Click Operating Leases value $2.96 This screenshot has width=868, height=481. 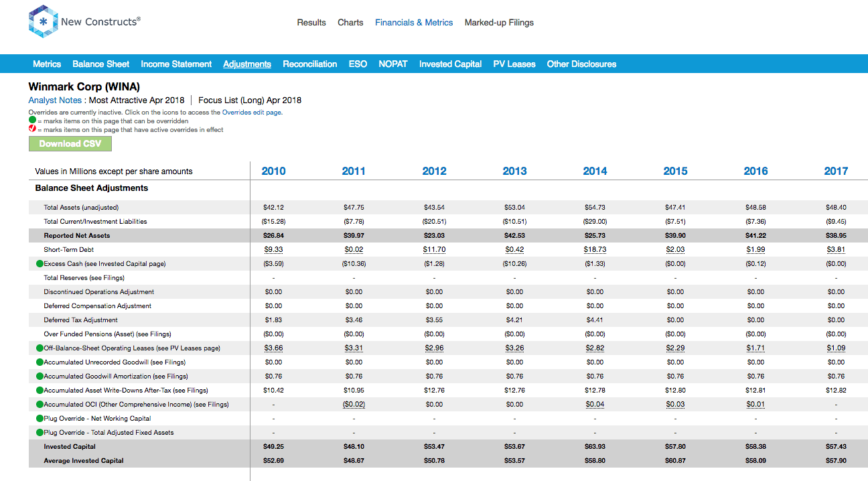point(434,348)
